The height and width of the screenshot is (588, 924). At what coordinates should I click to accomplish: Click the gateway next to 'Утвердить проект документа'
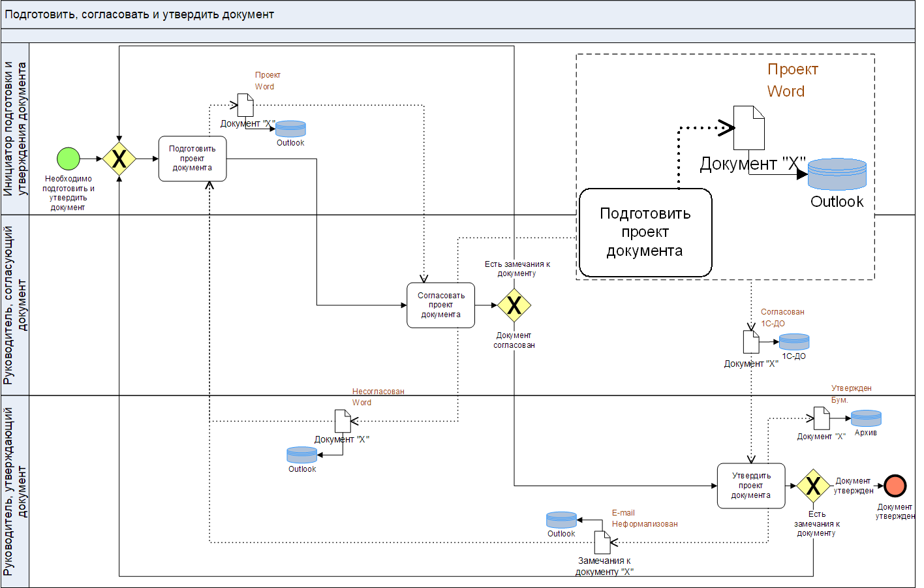tap(813, 486)
